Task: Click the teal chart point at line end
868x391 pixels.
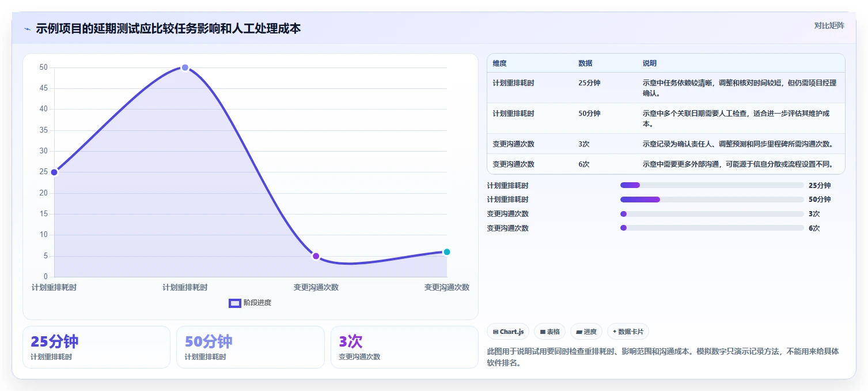Action: (x=446, y=251)
